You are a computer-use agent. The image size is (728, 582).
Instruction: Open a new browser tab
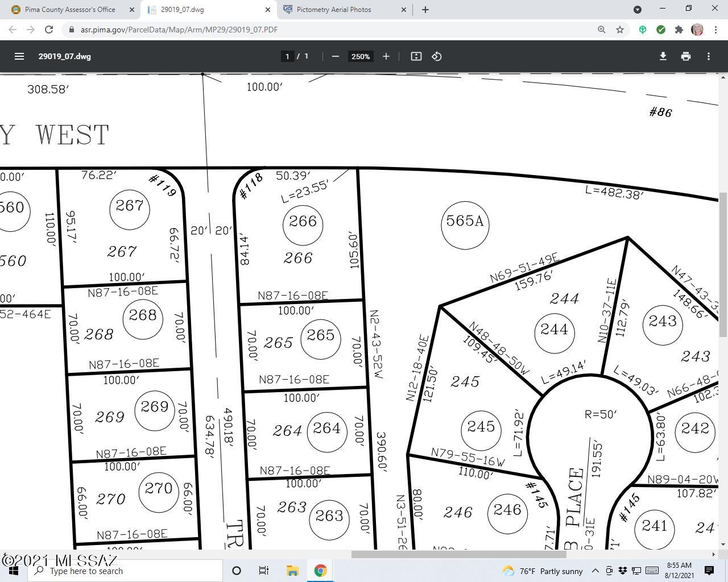(x=425, y=10)
